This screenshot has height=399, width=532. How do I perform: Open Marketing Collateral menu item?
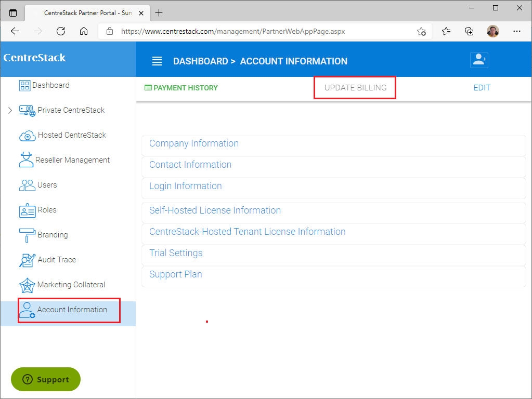click(x=71, y=285)
